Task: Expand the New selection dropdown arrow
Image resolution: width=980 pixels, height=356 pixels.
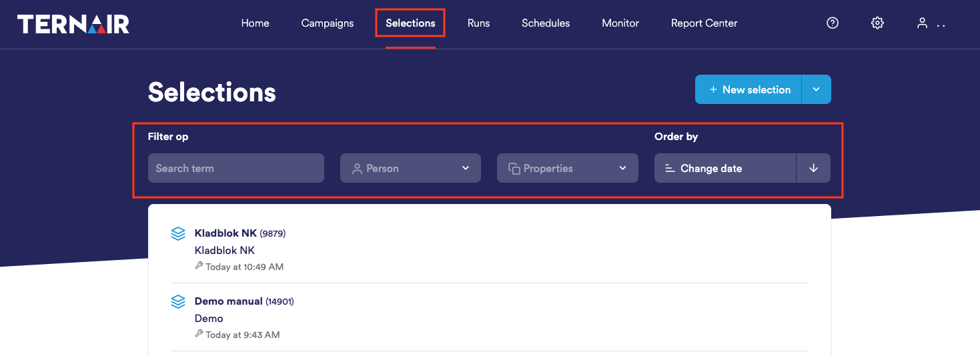Action: click(817, 89)
